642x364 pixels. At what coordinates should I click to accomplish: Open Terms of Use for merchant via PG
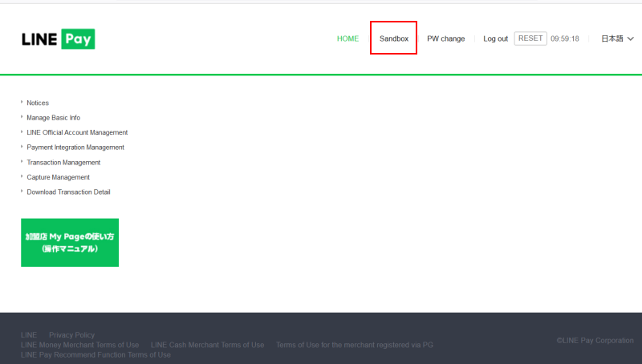click(355, 345)
